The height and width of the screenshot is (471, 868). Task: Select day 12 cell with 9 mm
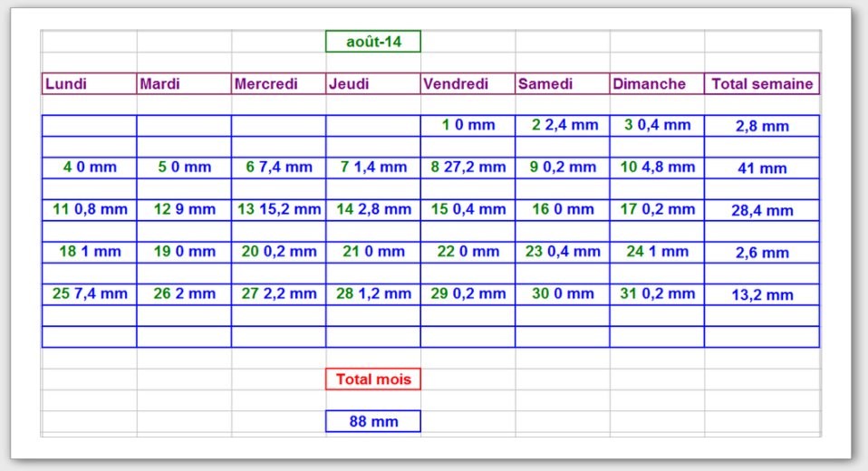[x=184, y=209]
